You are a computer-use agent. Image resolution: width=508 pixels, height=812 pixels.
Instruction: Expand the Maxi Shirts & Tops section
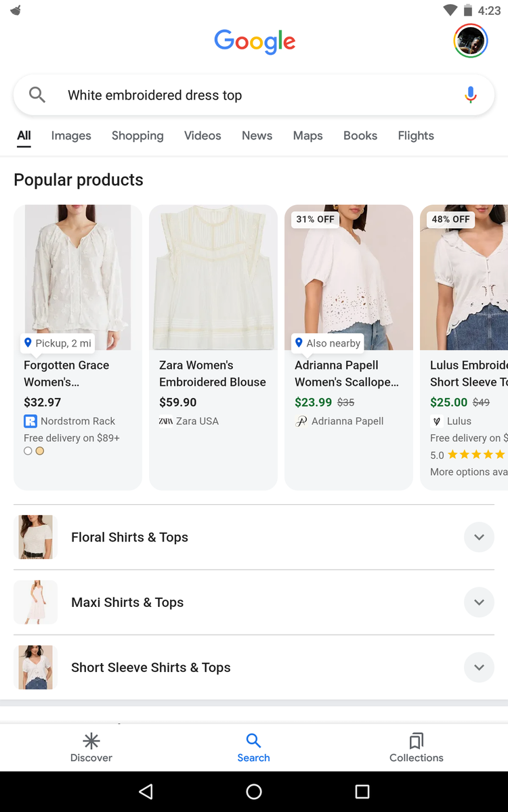479,602
